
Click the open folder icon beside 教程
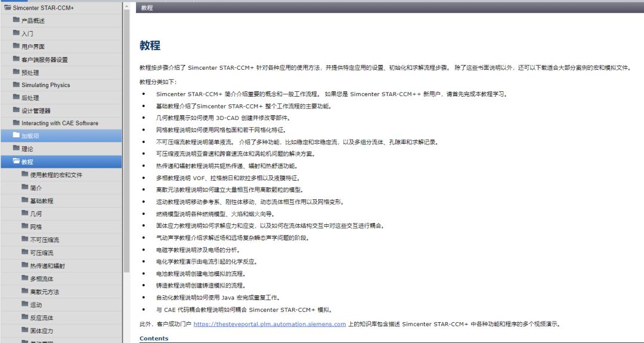(17, 161)
